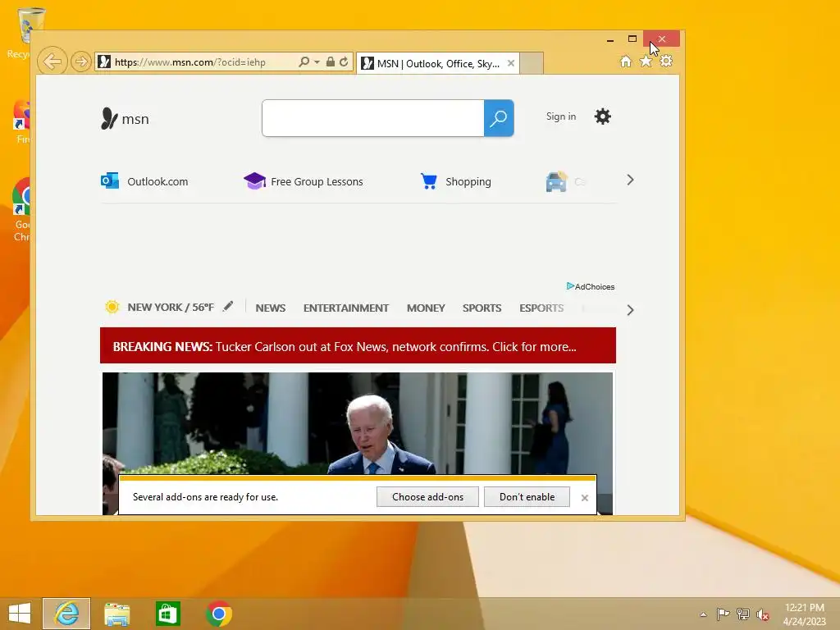Launch Google Chrome from the taskbar
Screen dimensions: 840x630
tap(218, 614)
